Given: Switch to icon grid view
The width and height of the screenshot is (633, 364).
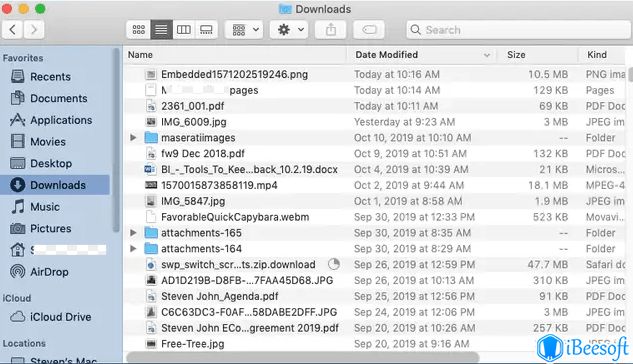Looking at the screenshot, I should (138, 30).
